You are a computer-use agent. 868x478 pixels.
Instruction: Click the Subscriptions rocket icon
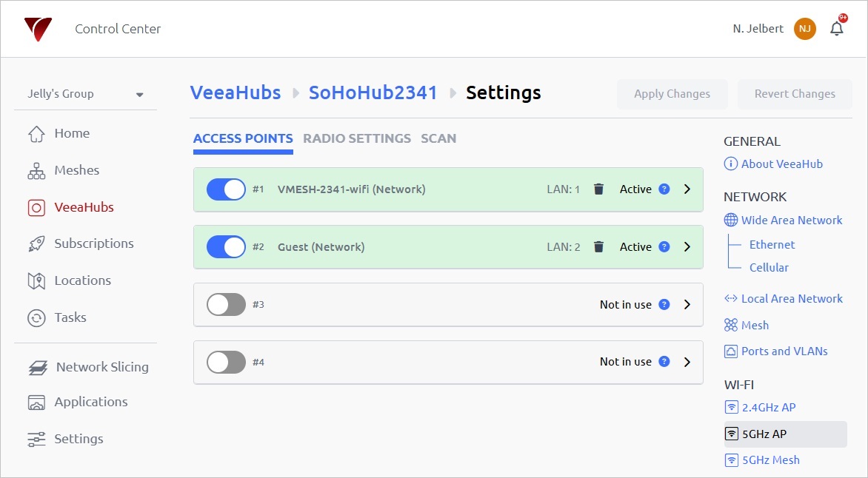[x=36, y=244]
